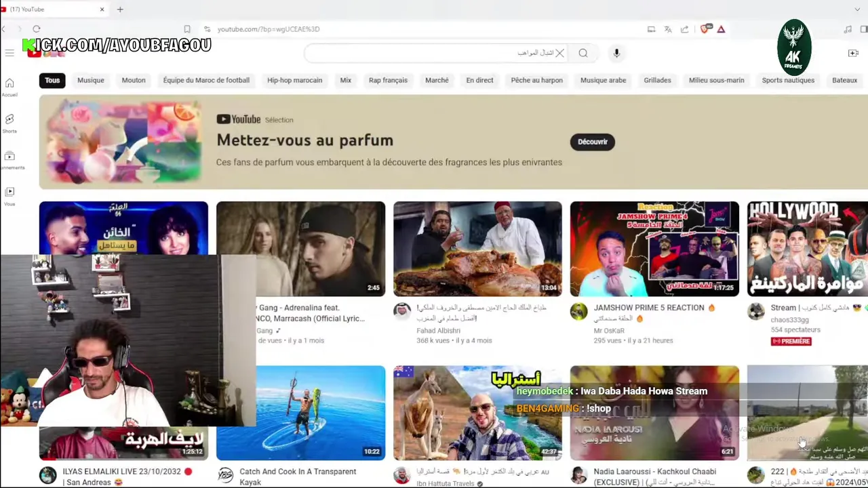Select the Marché chip
The width and height of the screenshot is (868, 488).
click(437, 80)
